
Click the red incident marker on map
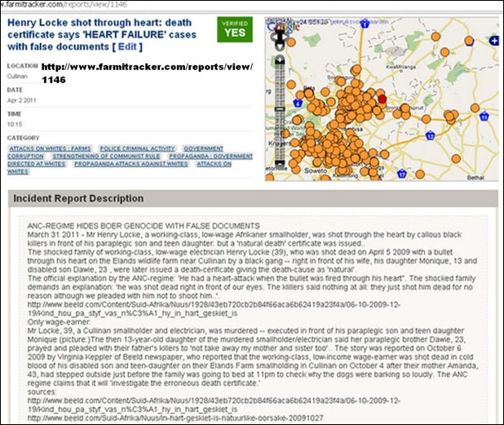[382, 99]
